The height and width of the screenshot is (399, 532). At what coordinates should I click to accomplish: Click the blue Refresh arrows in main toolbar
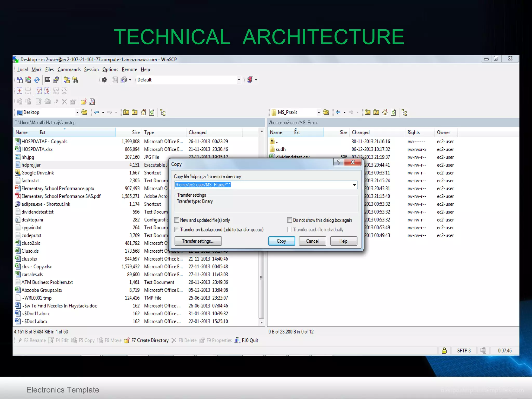37,80
